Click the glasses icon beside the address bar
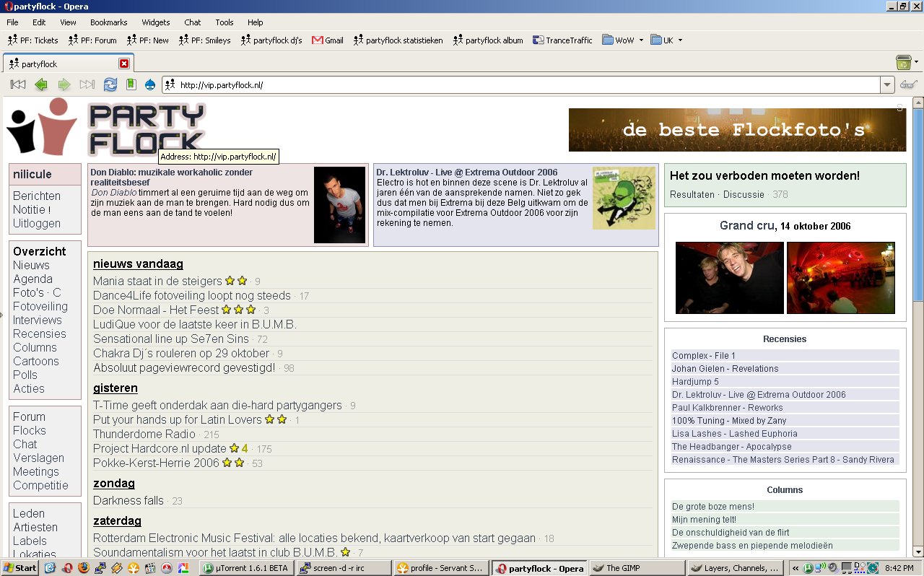 coord(908,85)
